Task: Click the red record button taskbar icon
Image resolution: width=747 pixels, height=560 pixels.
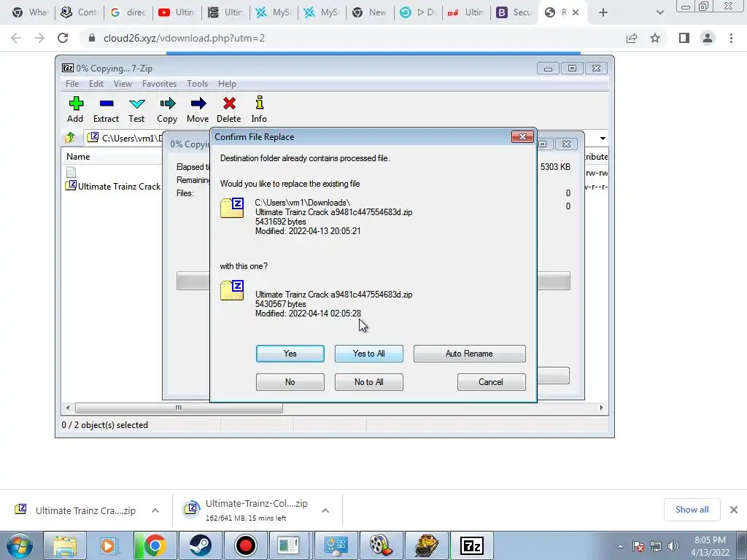Action: [245, 545]
